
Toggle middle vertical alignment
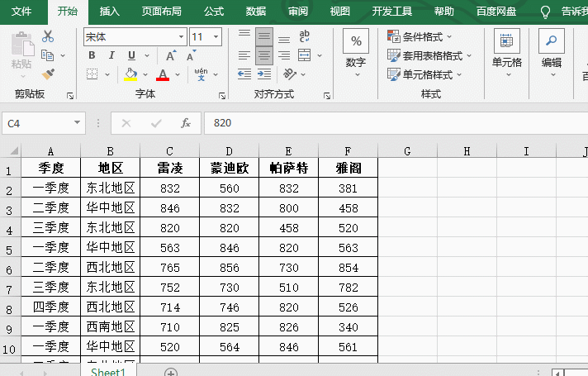(x=264, y=36)
